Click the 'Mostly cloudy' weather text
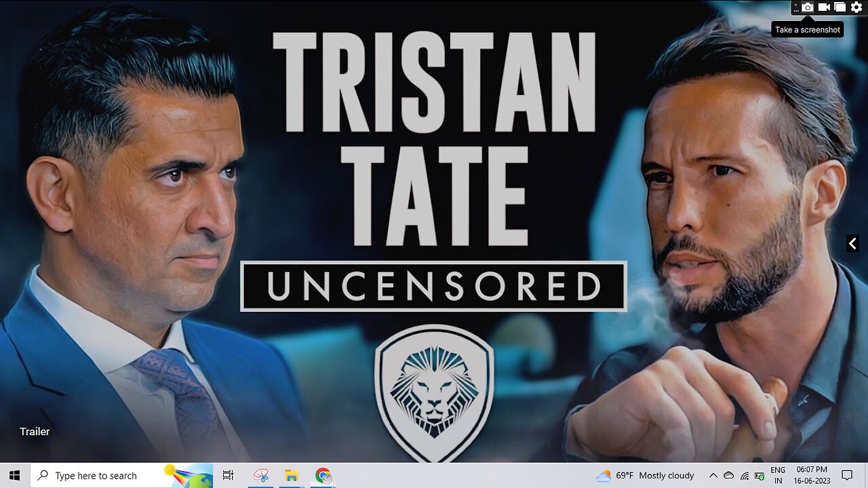The image size is (868, 488). [667, 475]
